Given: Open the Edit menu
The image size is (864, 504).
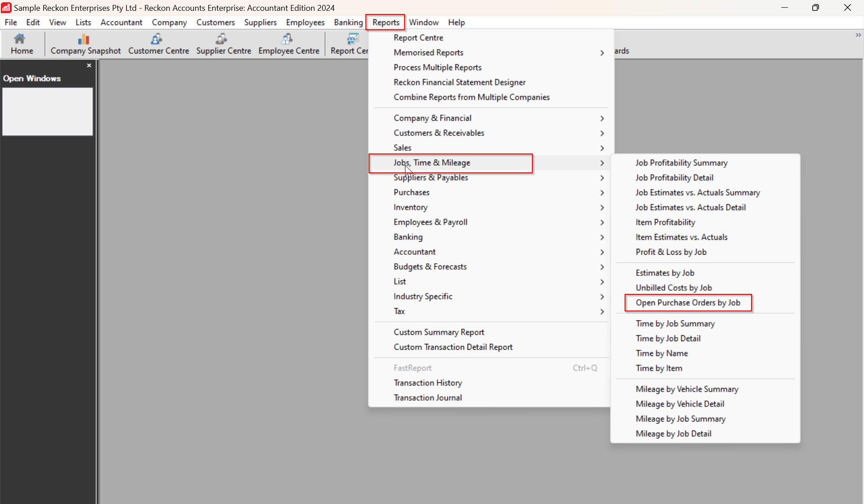Looking at the screenshot, I should (x=33, y=22).
